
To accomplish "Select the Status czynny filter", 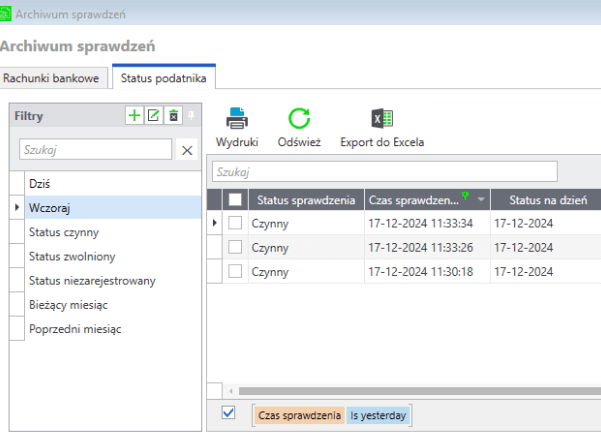I will point(65,232).
